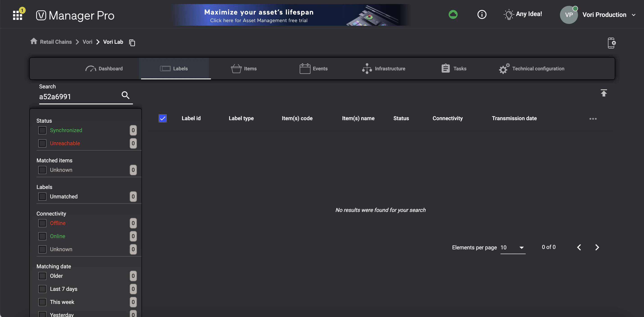
Task: Go to next page with right chevron
Action: tap(597, 248)
